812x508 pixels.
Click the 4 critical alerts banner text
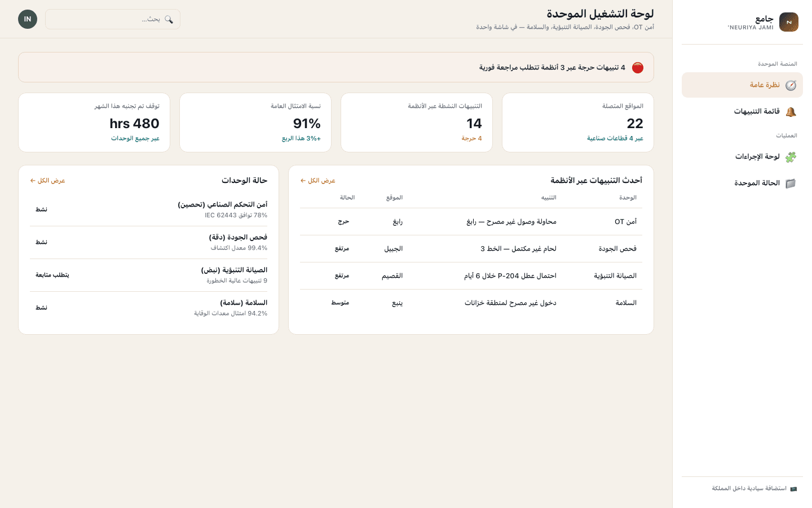pos(552,67)
